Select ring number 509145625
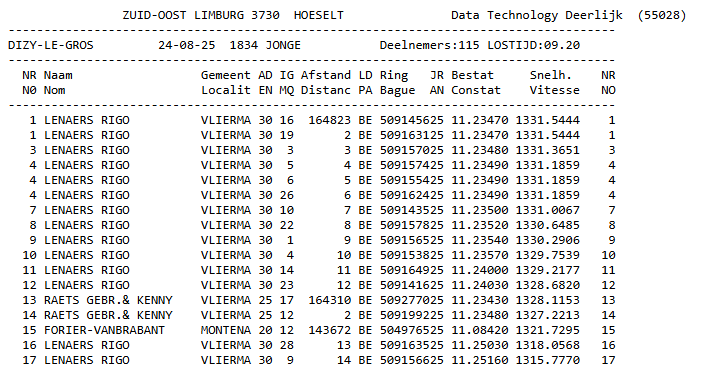The width and height of the screenshot is (712, 369). pos(411,120)
